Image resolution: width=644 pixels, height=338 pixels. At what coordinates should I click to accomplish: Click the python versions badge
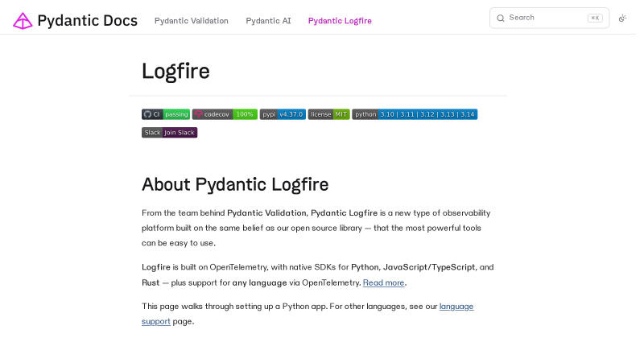pos(415,114)
